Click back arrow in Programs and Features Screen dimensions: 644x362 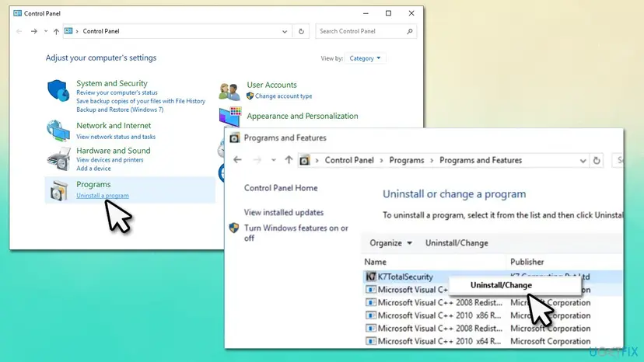(237, 160)
